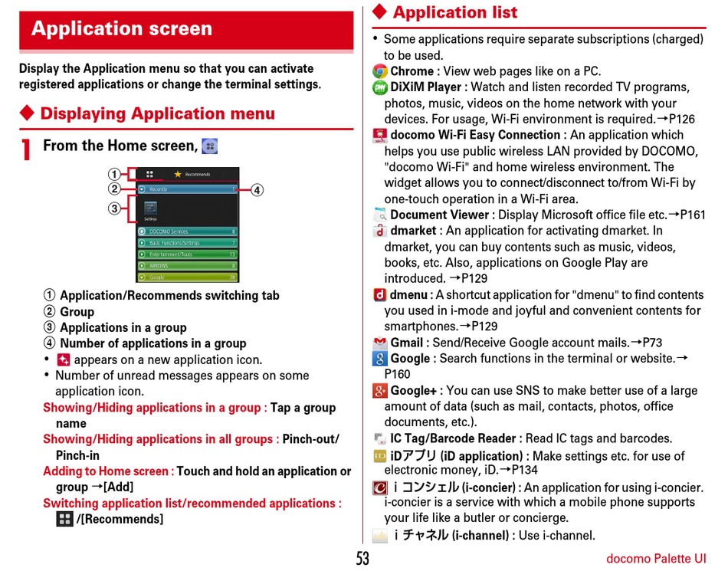Click the new-application badge icon in bullet

coord(63,359)
